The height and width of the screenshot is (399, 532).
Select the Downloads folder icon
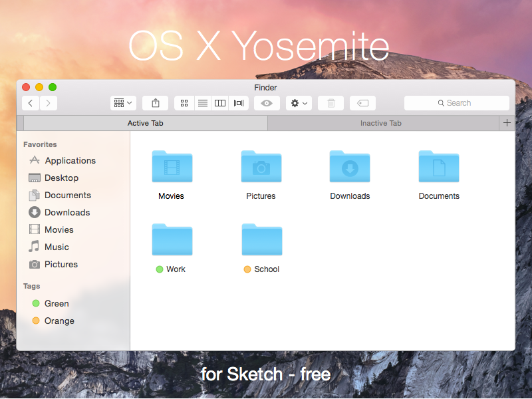point(350,167)
